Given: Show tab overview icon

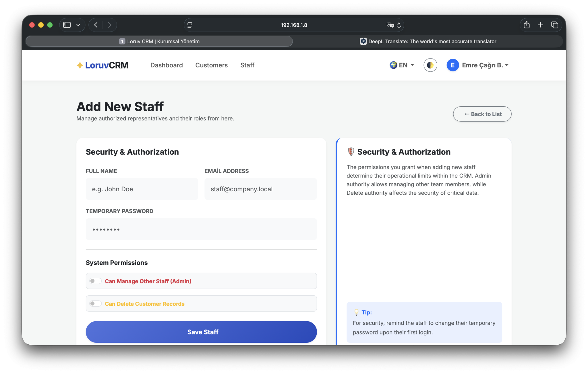Looking at the screenshot, I should click(x=554, y=25).
